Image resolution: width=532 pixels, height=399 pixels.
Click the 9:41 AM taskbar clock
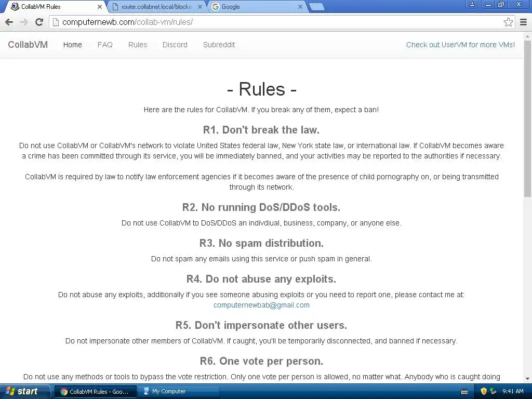click(513, 391)
